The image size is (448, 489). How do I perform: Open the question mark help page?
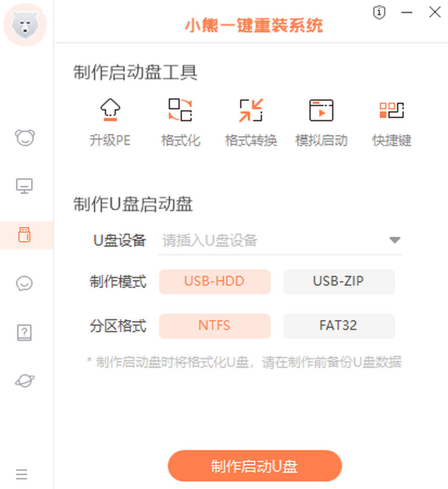[x=25, y=332]
